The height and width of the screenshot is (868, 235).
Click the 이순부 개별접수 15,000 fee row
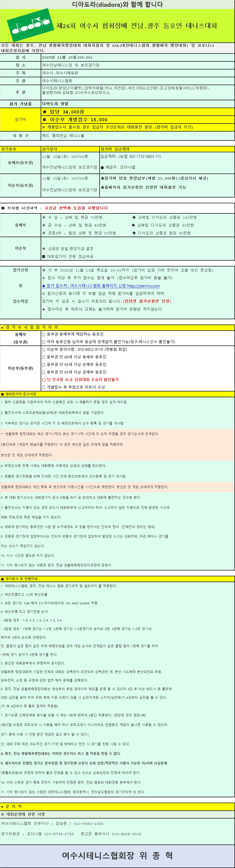click(x=75, y=120)
